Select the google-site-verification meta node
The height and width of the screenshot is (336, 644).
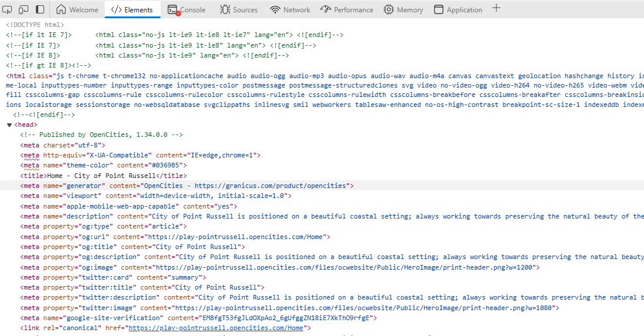pos(199,318)
